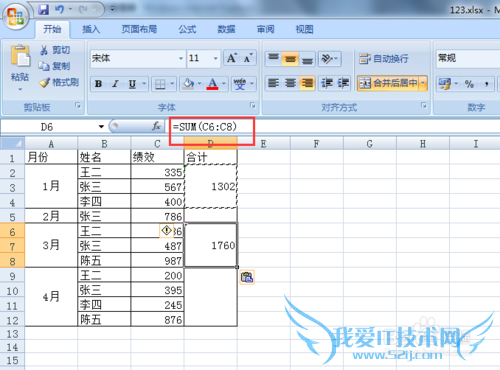The height and width of the screenshot is (370, 500).
Task: Click the insert function fx button
Action: (x=156, y=126)
